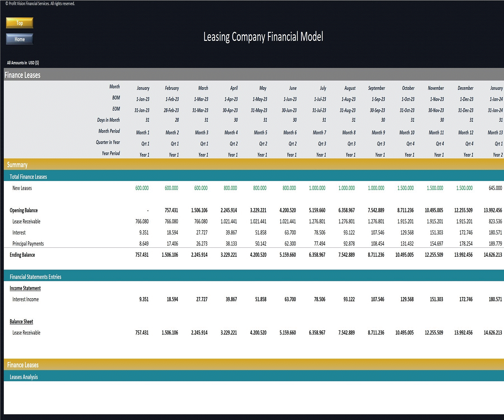Click the Profit Vision copyright notice
This screenshot has height=420, width=504.
coord(40,4)
